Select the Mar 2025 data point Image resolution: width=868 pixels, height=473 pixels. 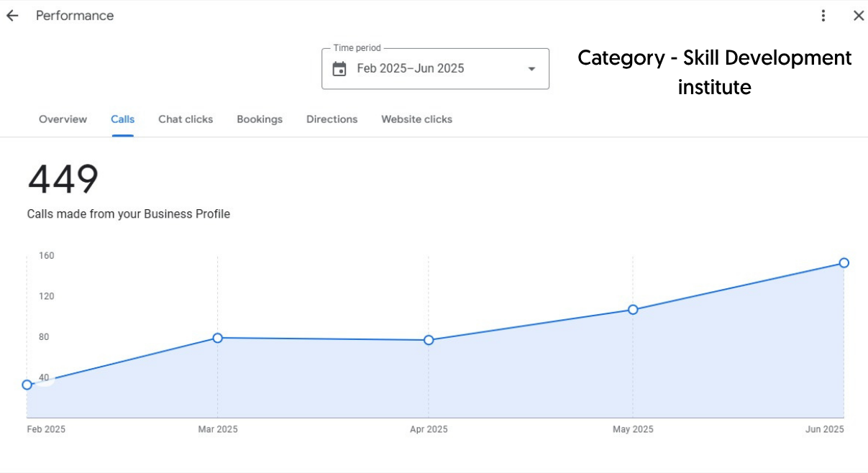click(218, 338)
